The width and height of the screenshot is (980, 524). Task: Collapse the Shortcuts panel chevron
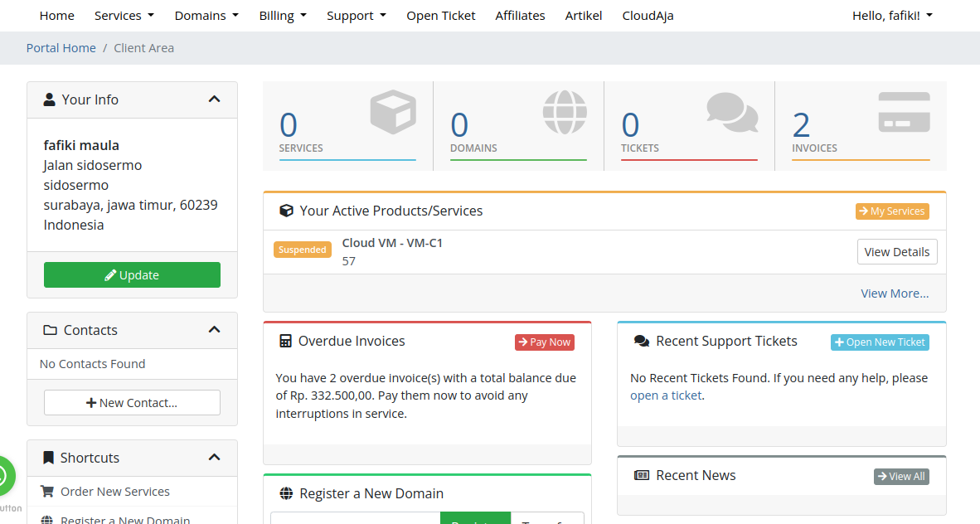click(x=215, y=458)
